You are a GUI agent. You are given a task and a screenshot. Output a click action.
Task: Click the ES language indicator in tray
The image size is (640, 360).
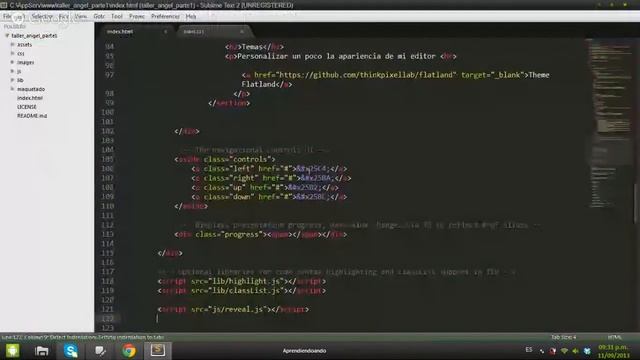coord(529,350)
